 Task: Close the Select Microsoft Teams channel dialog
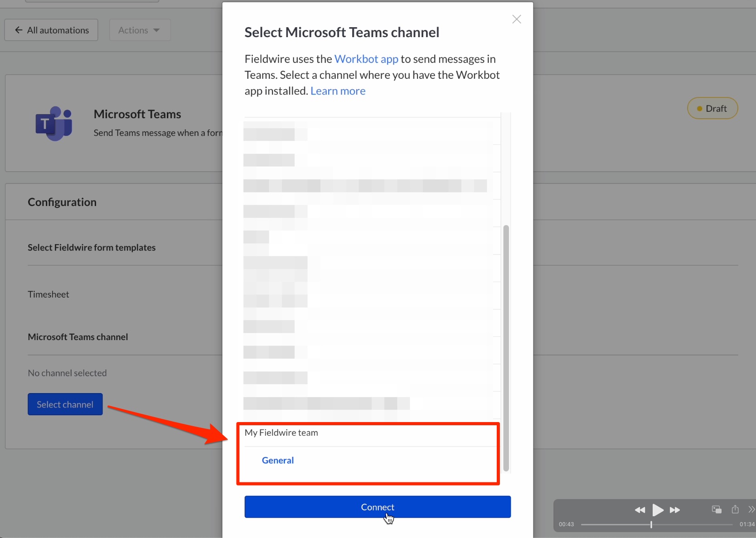[516, 19]
